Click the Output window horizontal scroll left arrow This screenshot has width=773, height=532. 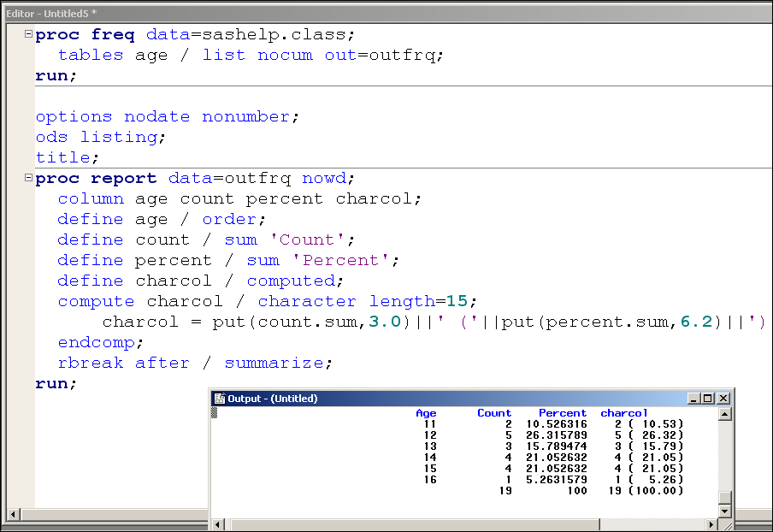pos(218,524)
